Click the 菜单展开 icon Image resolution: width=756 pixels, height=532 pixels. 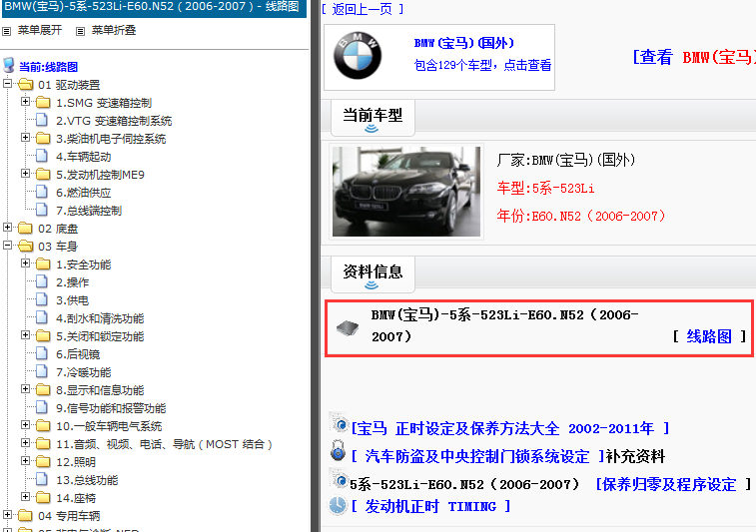(6, 31)
